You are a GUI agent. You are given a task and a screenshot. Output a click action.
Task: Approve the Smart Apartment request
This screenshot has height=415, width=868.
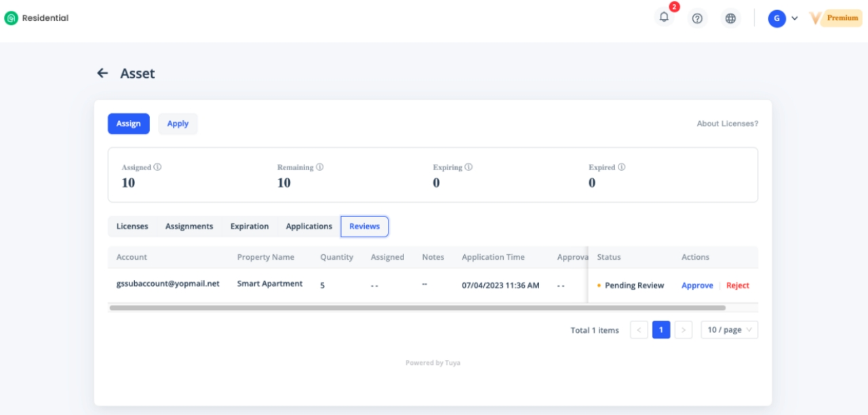697,285
